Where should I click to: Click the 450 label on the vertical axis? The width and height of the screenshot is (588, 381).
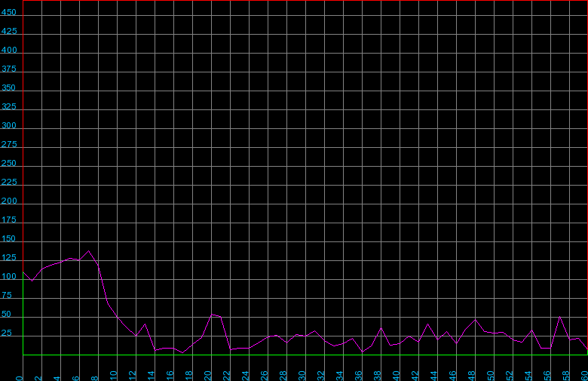9,12
